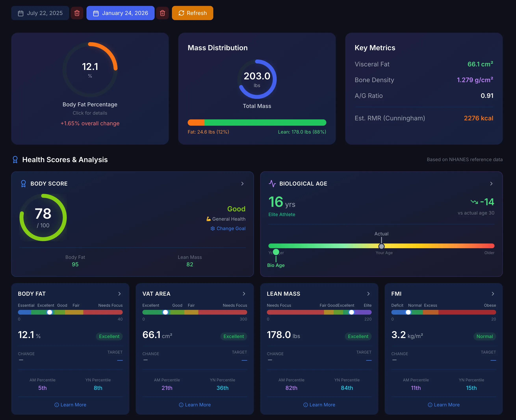Delete the July 22, 2025 scan
Viewport: 516px width, 420px height.
coord(77,13)
